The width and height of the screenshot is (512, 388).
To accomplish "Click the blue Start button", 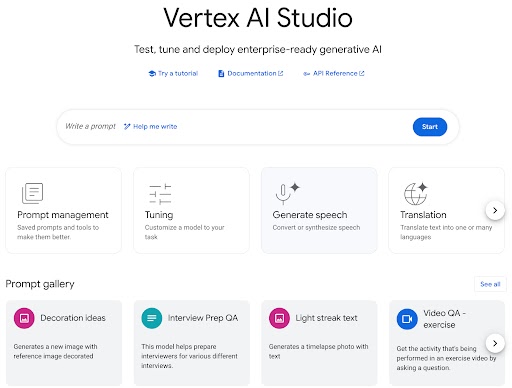I will (x=430, y=127).
